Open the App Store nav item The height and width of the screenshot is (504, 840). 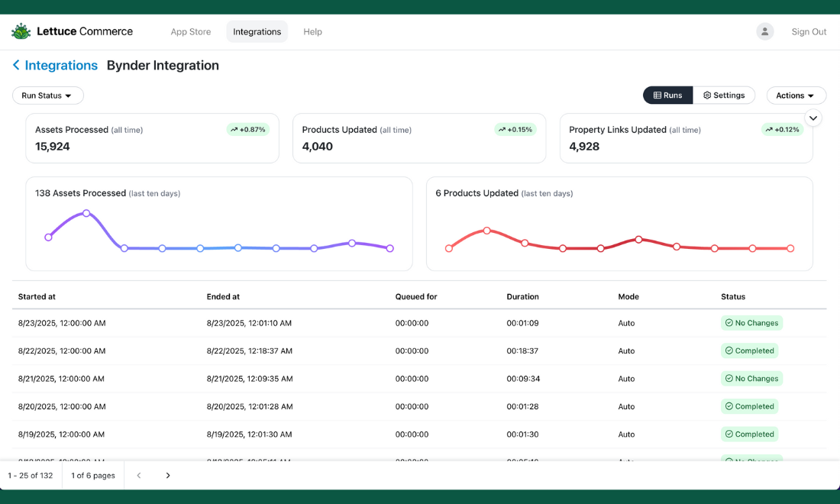tap(190, 32)
